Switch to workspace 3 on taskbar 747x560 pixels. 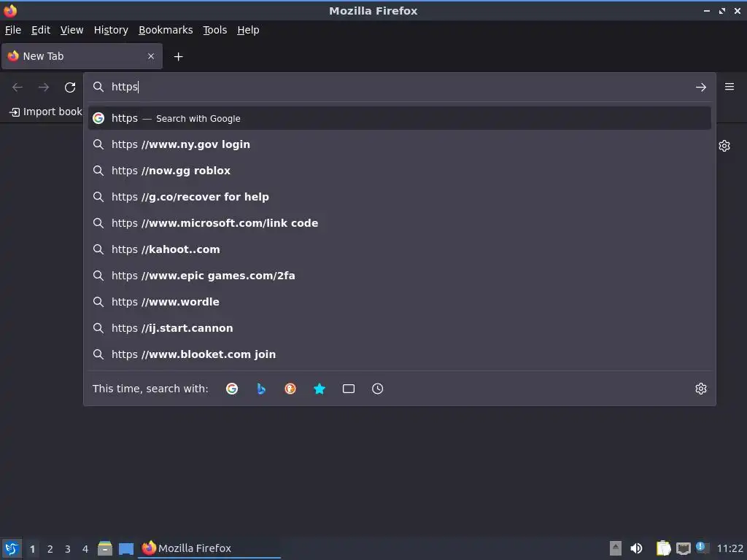68,549
